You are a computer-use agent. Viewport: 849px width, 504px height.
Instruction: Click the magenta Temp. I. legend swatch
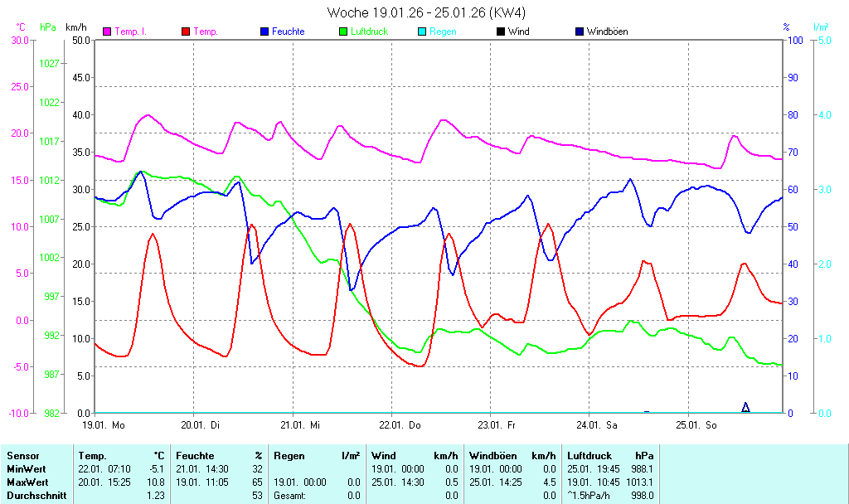(107, 31)
